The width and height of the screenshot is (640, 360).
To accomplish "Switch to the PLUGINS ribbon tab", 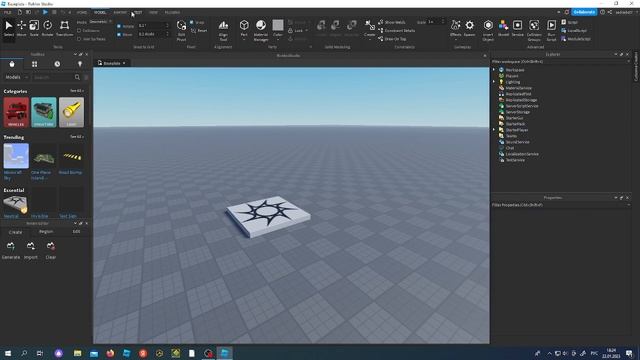I will pos(172,12).
